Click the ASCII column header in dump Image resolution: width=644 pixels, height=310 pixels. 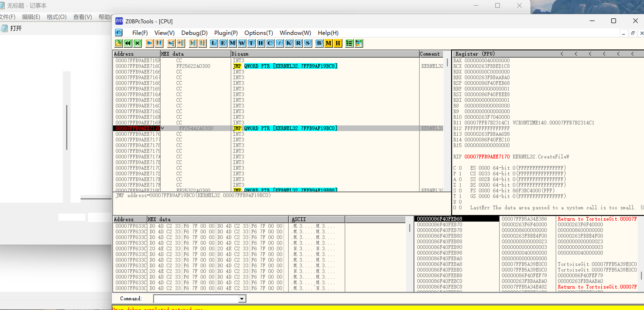(317, 219)
